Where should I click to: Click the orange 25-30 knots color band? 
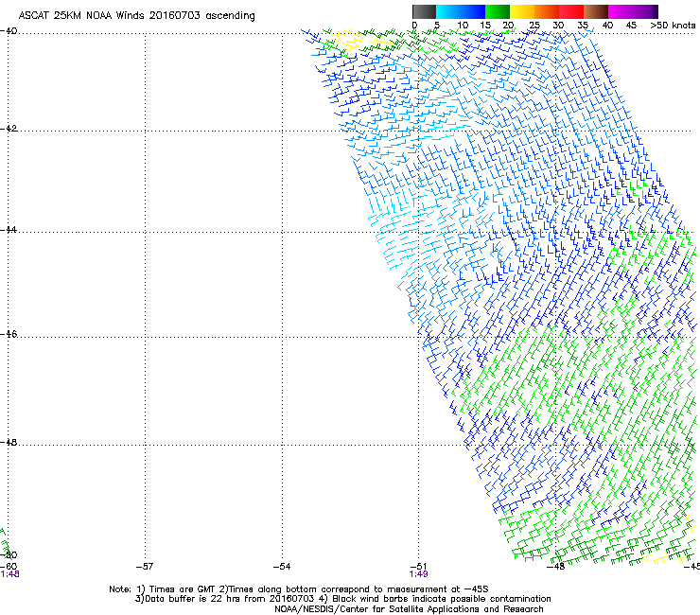pyautogui.click(x=547, y=11)
